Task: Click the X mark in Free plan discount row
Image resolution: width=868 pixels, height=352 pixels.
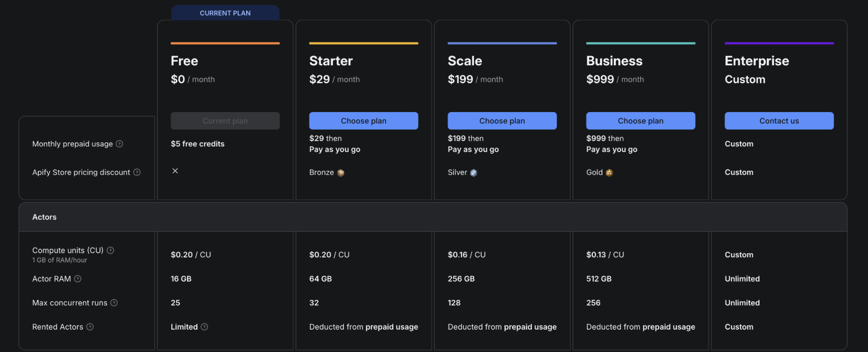Action: 175,171
